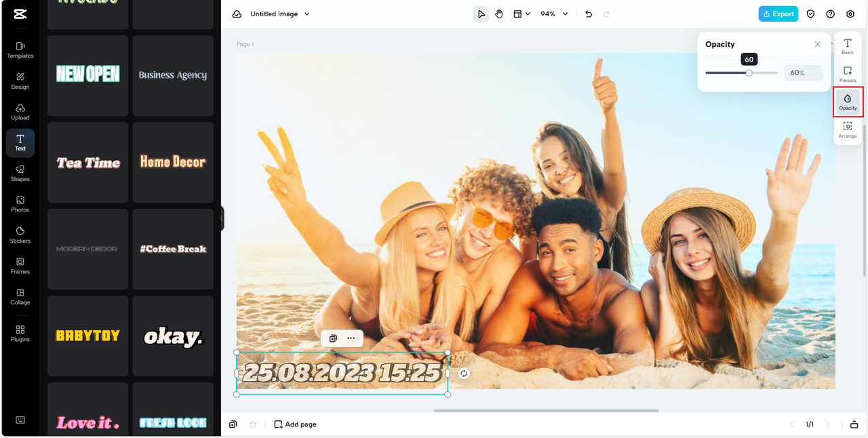Image resolution: width=868 pixels, height=438 pixels.
Task: Select the hand pan tool
Action: click(499, 14)
